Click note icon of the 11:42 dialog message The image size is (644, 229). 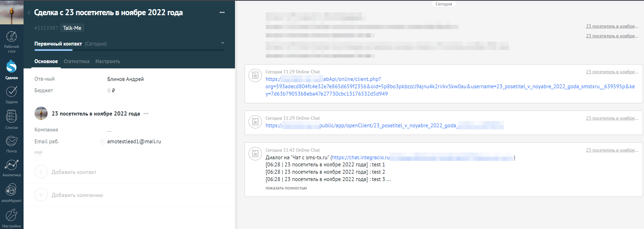pos(255,154)
